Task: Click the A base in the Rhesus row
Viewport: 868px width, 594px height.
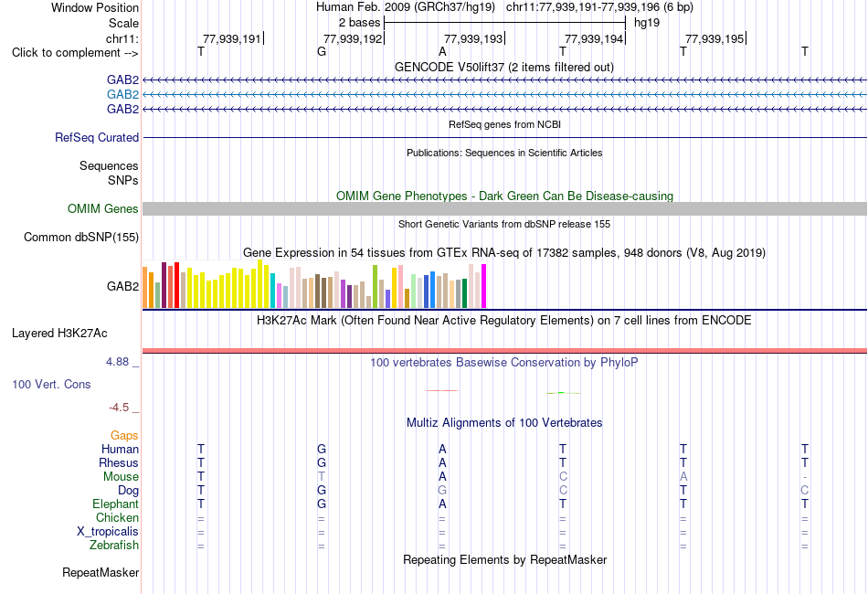Action: [442, 462]
